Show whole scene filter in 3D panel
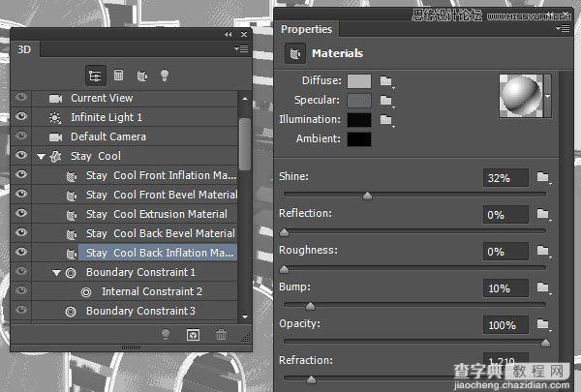The image size is (581, 392). 95,75
